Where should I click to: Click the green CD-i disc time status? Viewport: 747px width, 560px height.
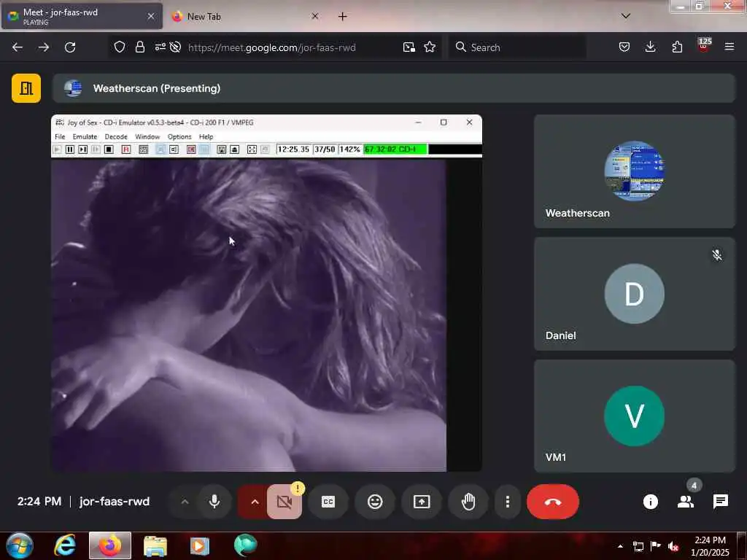(395, 149)
